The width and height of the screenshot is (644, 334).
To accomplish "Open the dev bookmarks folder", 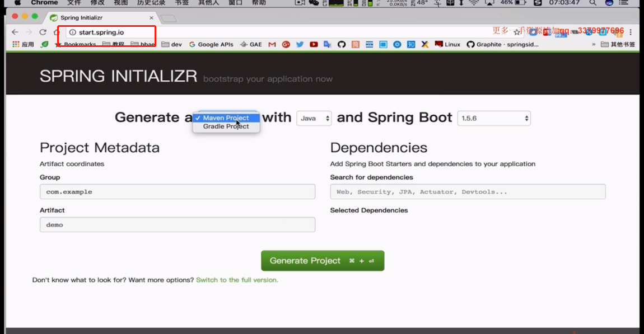I will click(172, 44).
